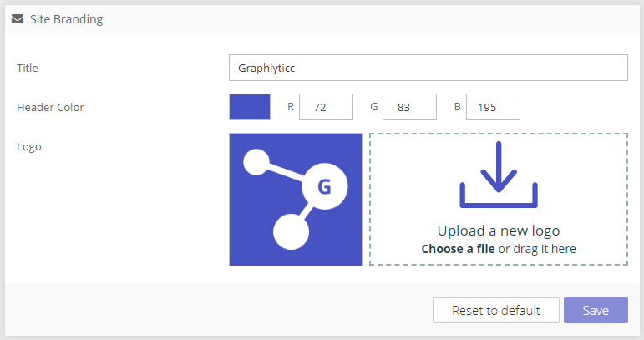
Task: Open the header color swatch
Action: click(250, 107)
